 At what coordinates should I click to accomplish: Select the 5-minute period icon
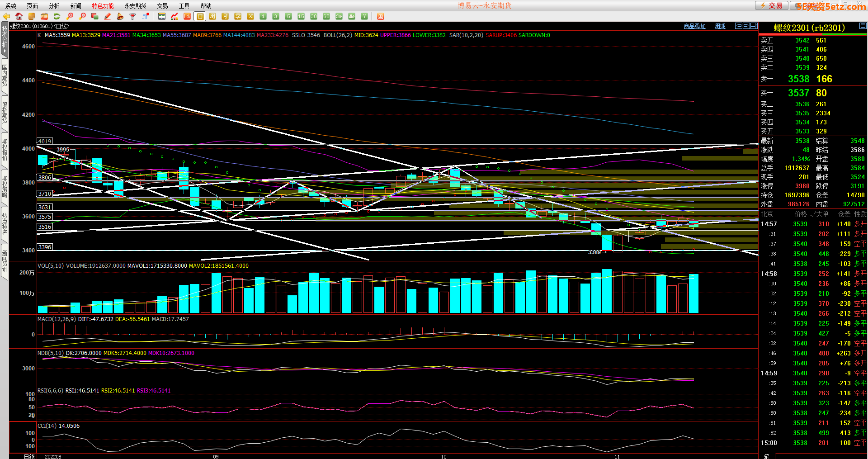(288, 16)
